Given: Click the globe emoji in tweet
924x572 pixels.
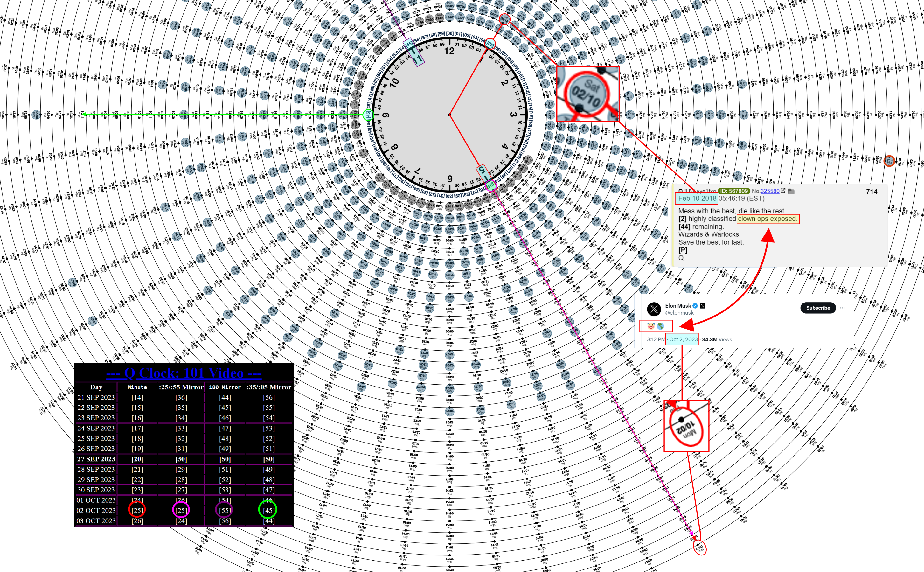Looking at the screenshot, I should pos(660,326).
